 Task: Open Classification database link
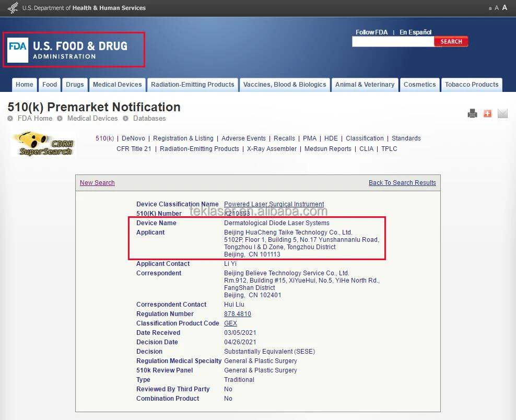[365, 138]
